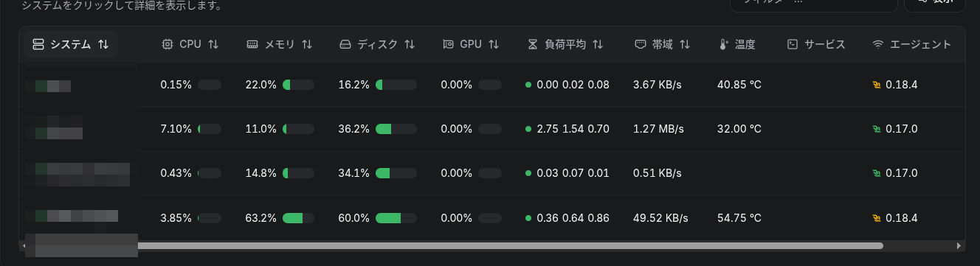Click the disk usage bar beside 36.2%
This screenshot has width=980, height=266.
pyautogui.click(x=396, y=129)
